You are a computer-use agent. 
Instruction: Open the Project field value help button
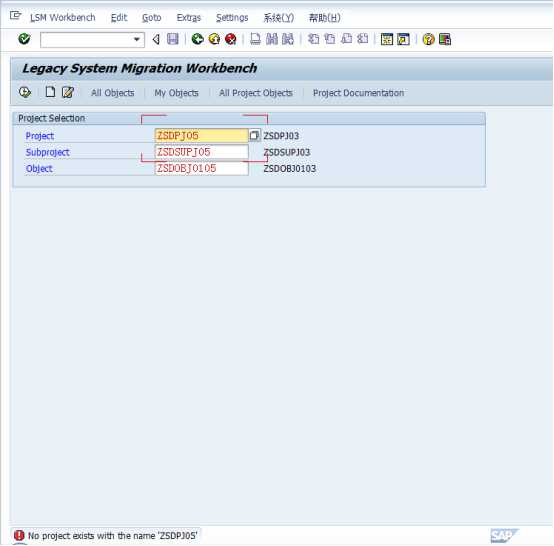(254, 135)
